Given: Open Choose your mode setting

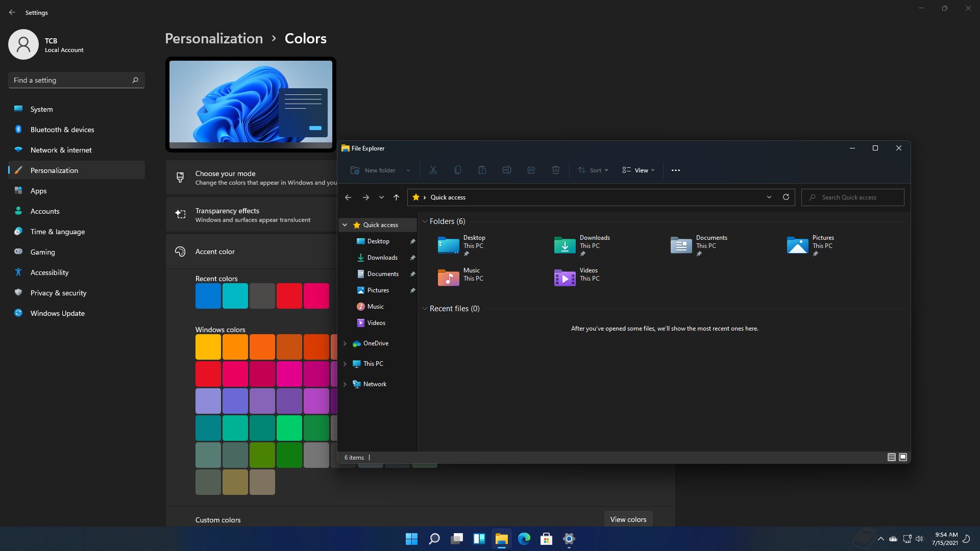Looking at the screenshot, I should (251, 178).
